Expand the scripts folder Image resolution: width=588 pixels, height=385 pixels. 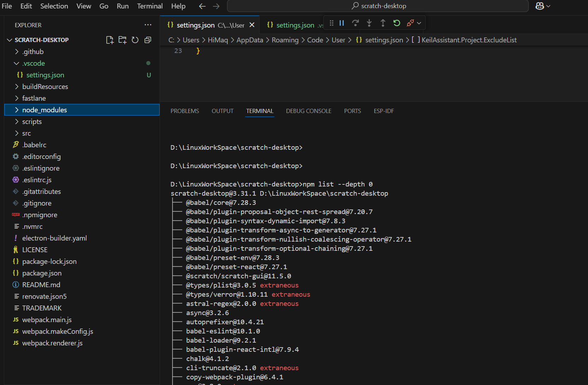[x=82, y=122]
